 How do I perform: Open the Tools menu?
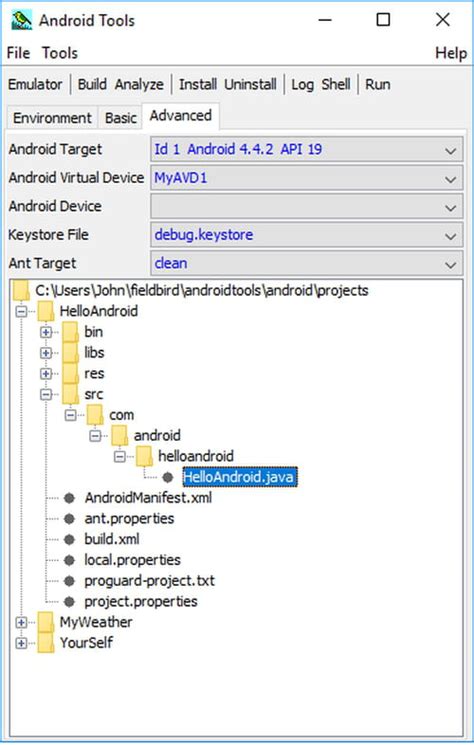point(59,53)
